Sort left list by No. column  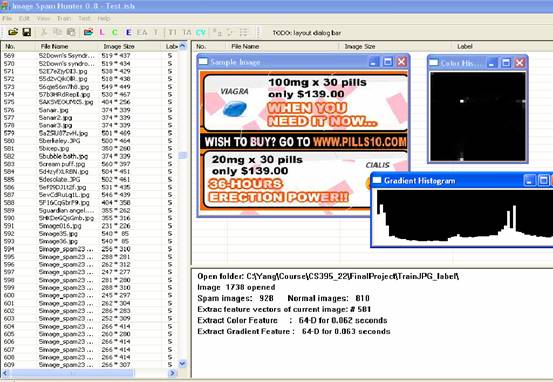click(x=18, y=46)
